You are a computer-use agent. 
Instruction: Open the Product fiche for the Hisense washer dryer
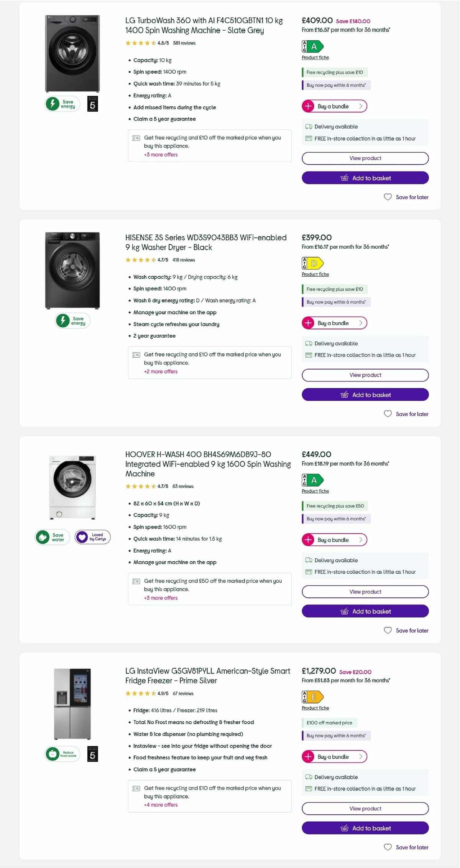pos(315,274)
